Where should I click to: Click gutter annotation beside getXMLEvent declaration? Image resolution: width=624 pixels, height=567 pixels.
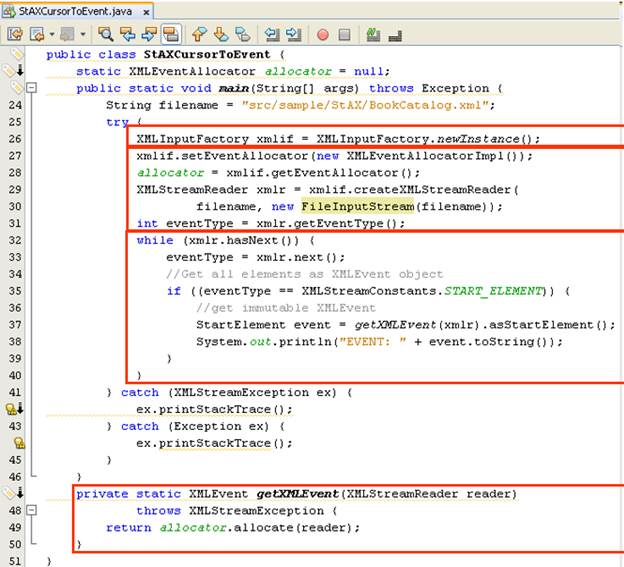14,493
